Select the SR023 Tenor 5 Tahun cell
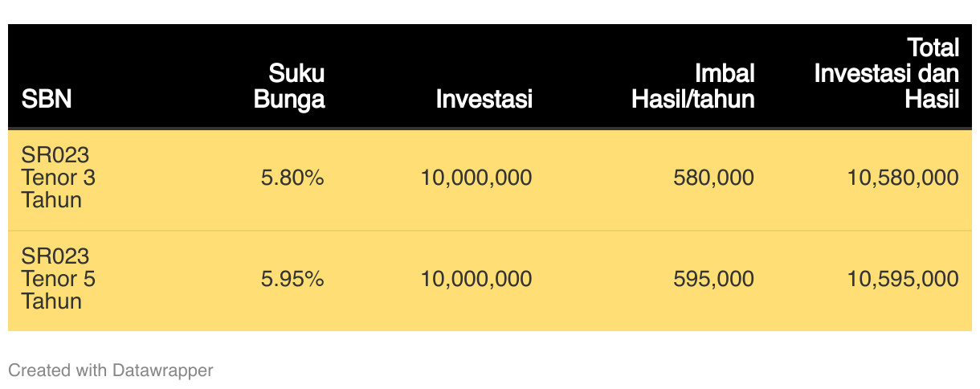Image resolution: width=980 pixels, height=389 pixels. 59,279
